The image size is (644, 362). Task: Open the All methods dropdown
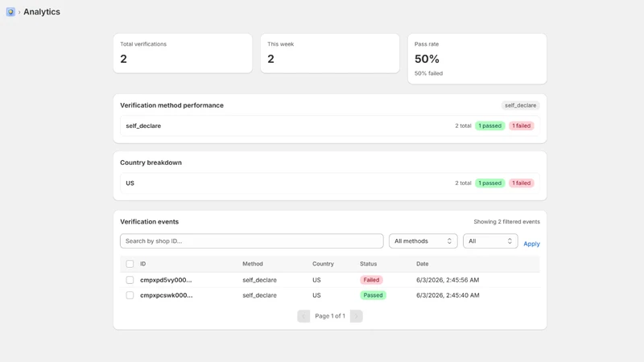[x=423, y=241]
